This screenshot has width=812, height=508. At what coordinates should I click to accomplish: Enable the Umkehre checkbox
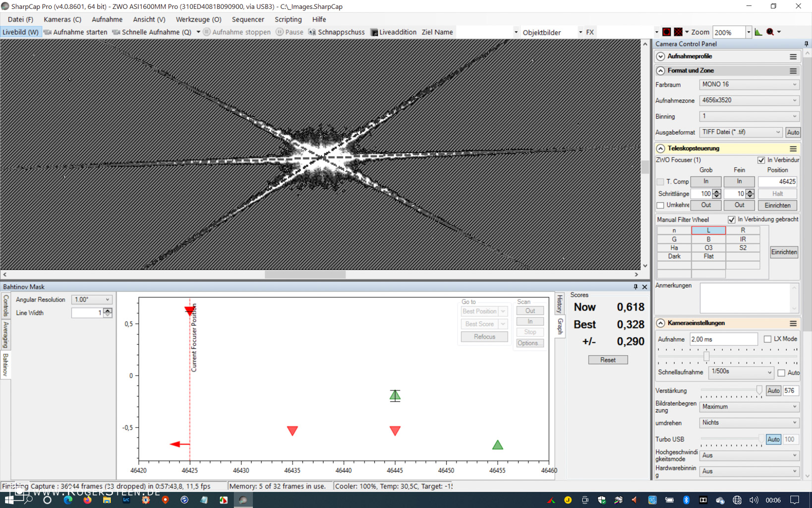click(660, 205)
